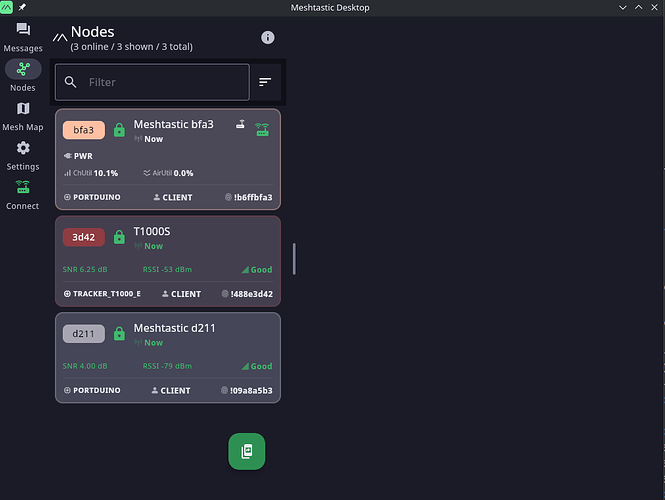Screen dimensions: 665x500
Task: Click RSSI -79 dBm value
Action: click(x=167, y=366)
